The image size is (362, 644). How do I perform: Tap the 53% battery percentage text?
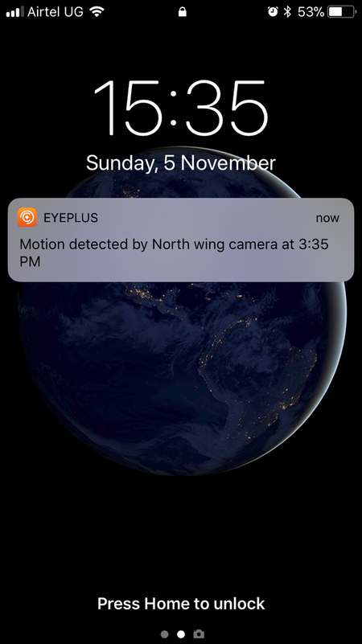tap(311, 12)
